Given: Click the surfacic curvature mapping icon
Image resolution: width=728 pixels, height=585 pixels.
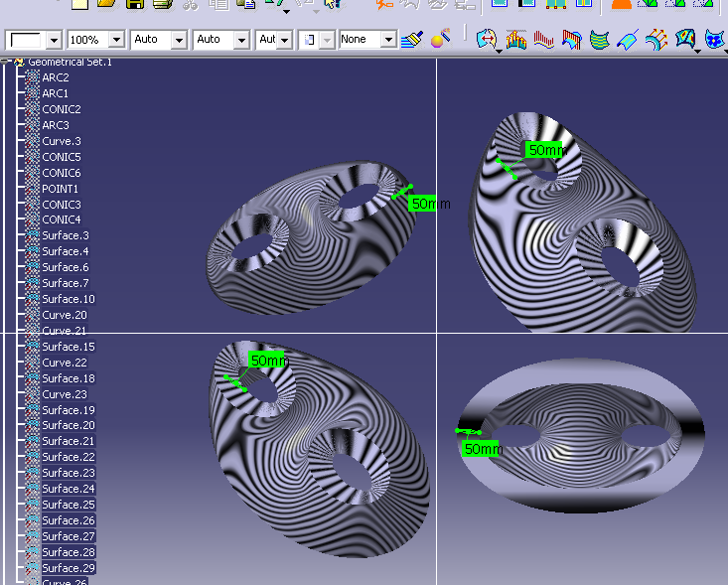Looking at the screenshot, I should pos(685,39).
